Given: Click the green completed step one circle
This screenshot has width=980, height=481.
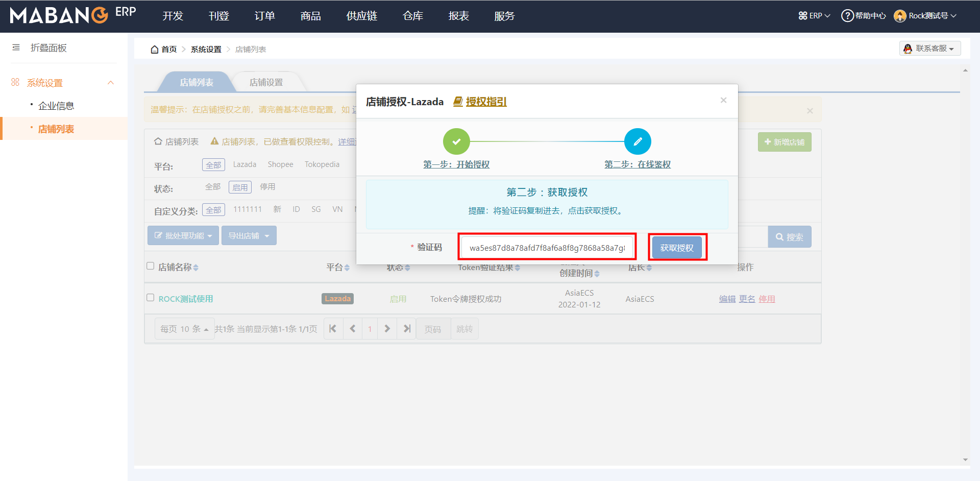Looking at the screenshot, I should click(456, 141).
